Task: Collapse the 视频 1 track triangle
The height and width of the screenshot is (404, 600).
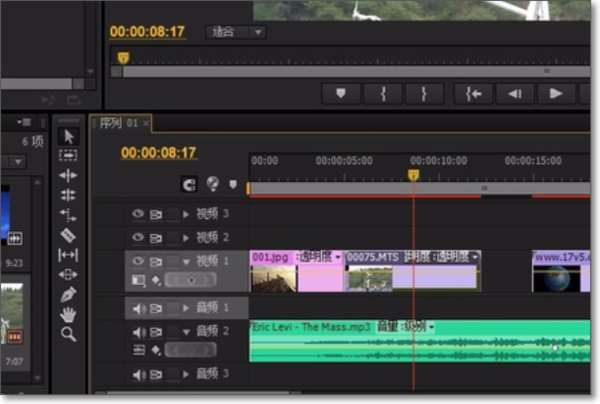Action: (186, 262)
